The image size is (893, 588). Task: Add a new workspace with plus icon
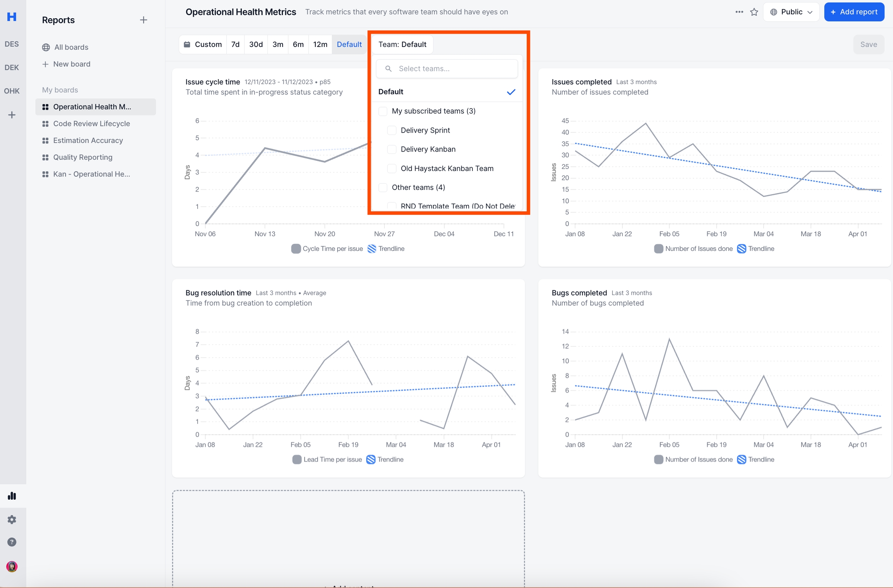pos(12,115)
